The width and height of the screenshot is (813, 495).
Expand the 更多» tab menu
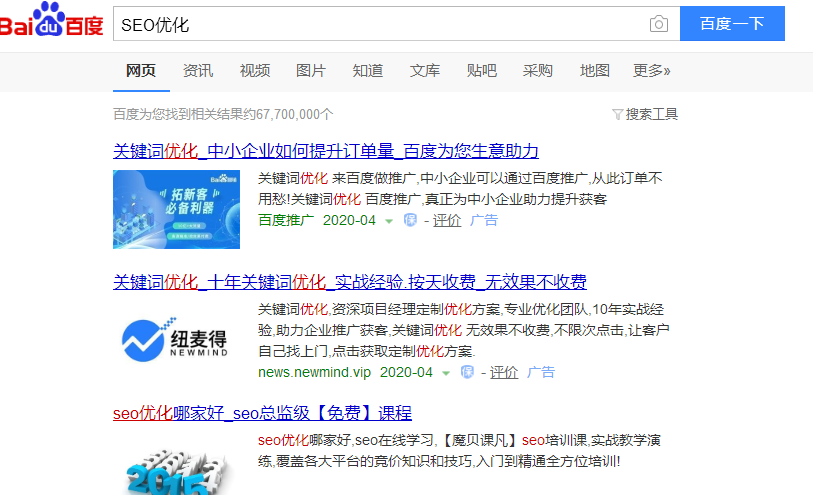click(x=652, y=70)
